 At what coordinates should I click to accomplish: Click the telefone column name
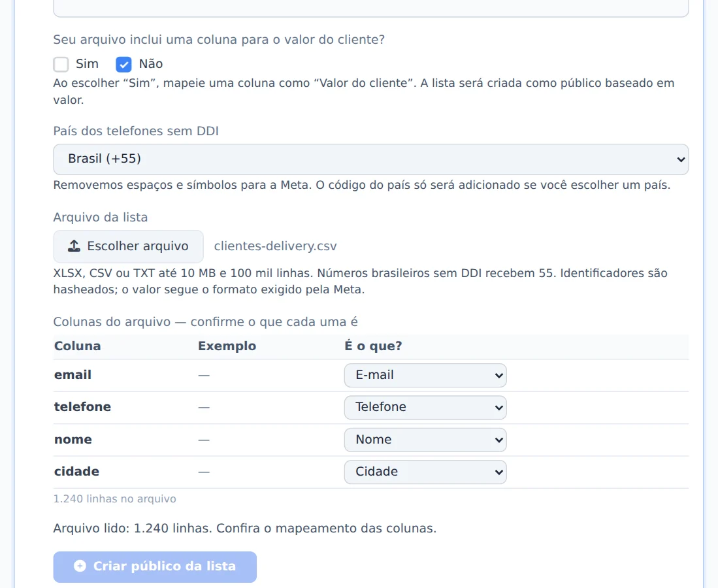(82, 407)
